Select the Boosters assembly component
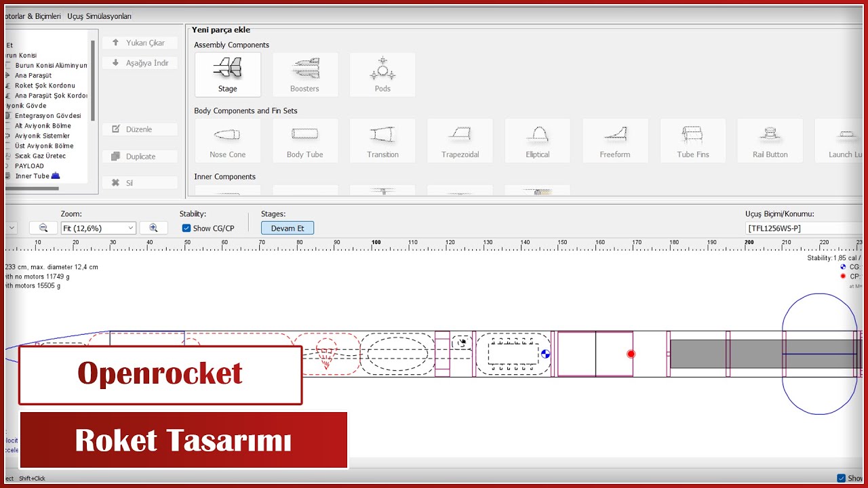This screenshot has height=488, width=868. tap(304, 75)
